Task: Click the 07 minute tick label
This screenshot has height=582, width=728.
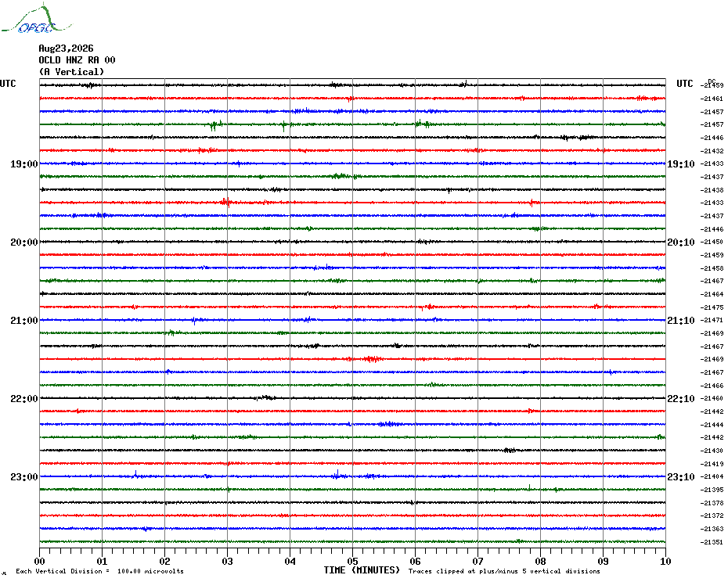Action: [x=478, y=561]
